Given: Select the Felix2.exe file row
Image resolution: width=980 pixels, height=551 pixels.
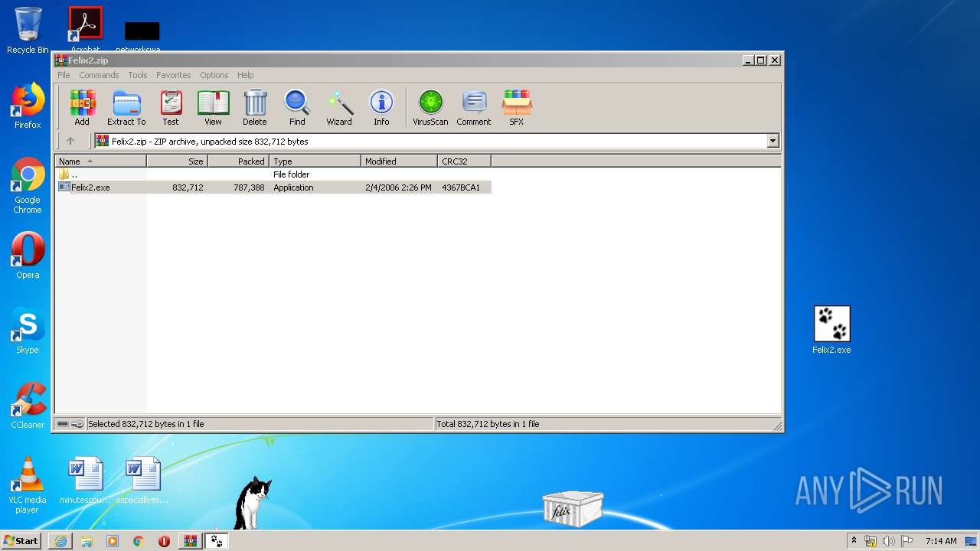Looking at the screenshot, I should click(x=273, y=187).
